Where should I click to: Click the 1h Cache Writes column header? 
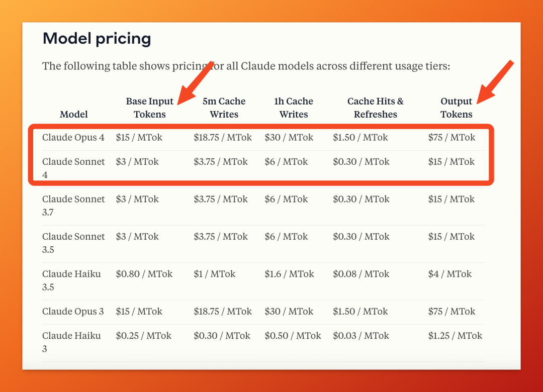pos(293,108)
